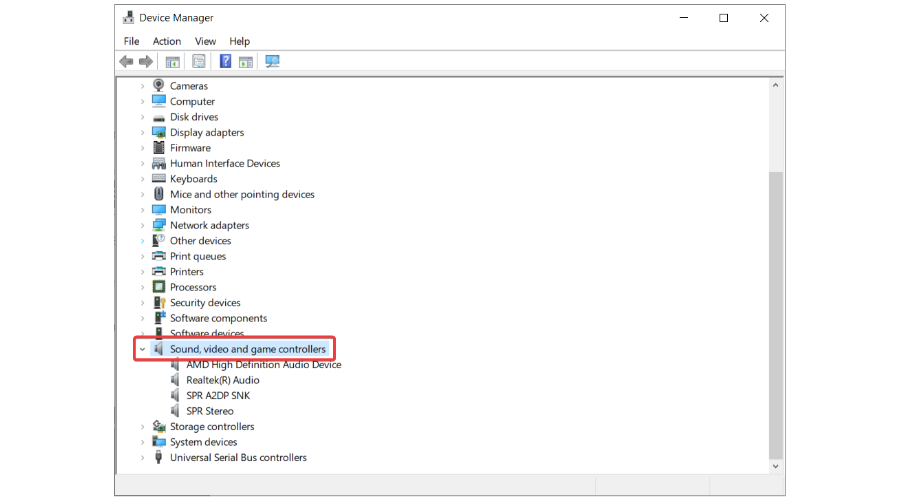Screen dimensions: 900x500
Task: Click the Other devices warning icon
Action: [x=158, y=241]
